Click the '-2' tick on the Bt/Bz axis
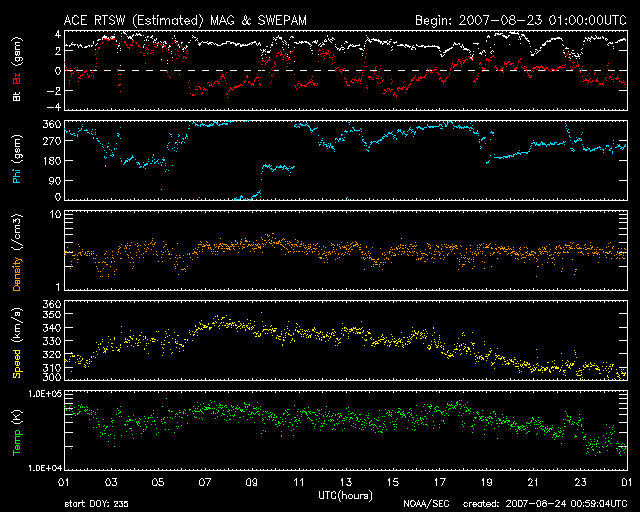640x512 pixels. click(x=53, y=91)
